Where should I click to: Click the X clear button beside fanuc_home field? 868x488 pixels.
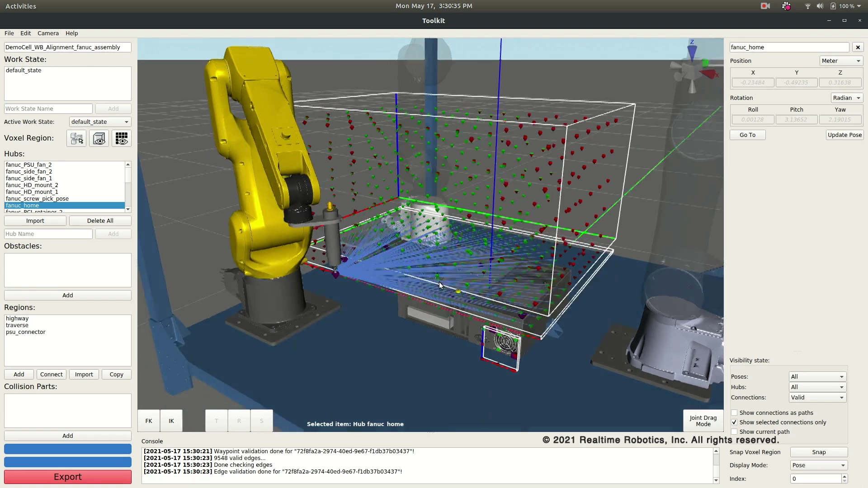click(858, 47)
